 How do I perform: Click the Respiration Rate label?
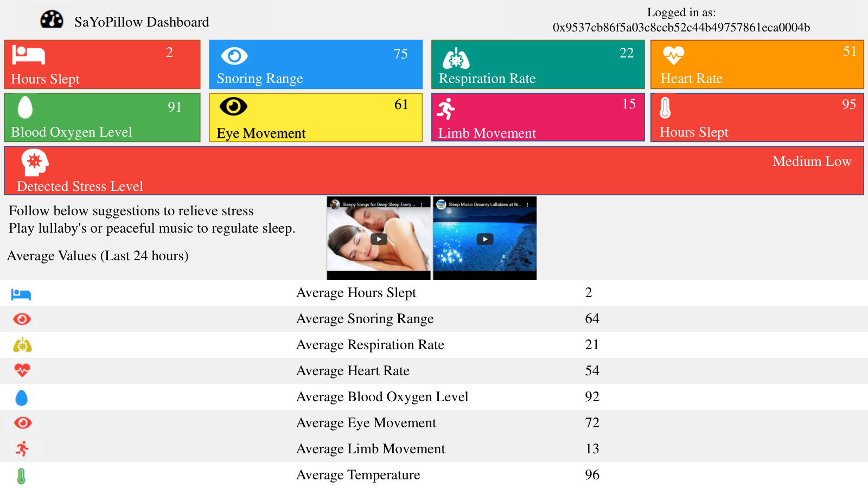coord(487,79)
